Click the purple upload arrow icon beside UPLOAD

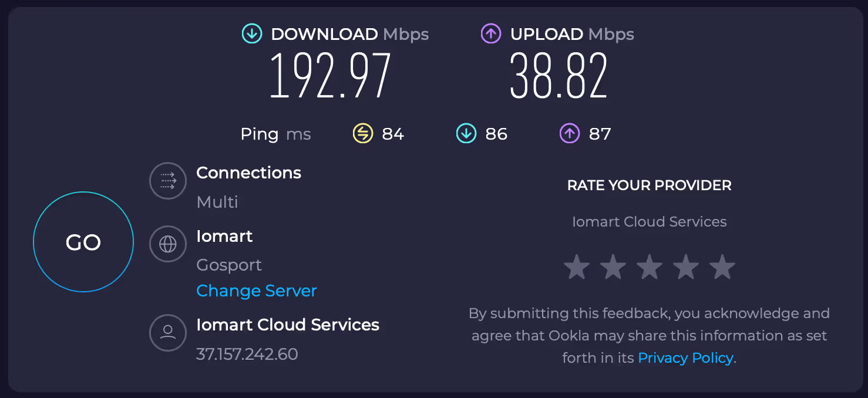point(491,34)
